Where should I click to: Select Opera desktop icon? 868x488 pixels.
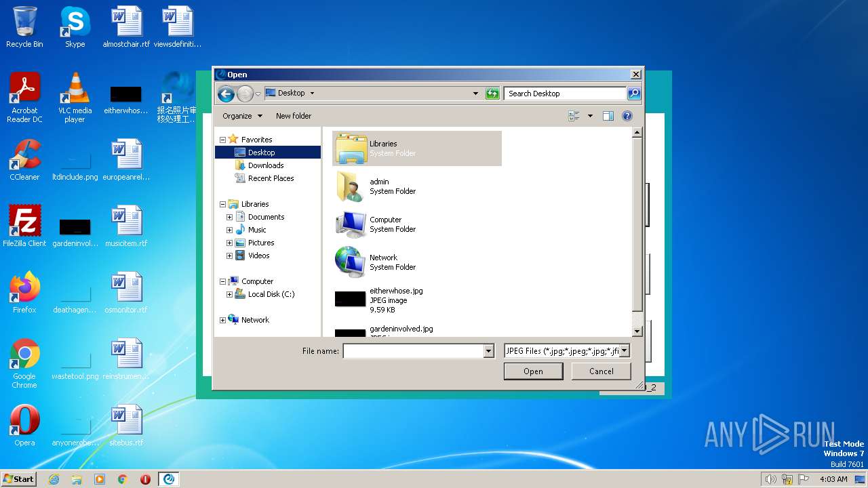[24, 426]
